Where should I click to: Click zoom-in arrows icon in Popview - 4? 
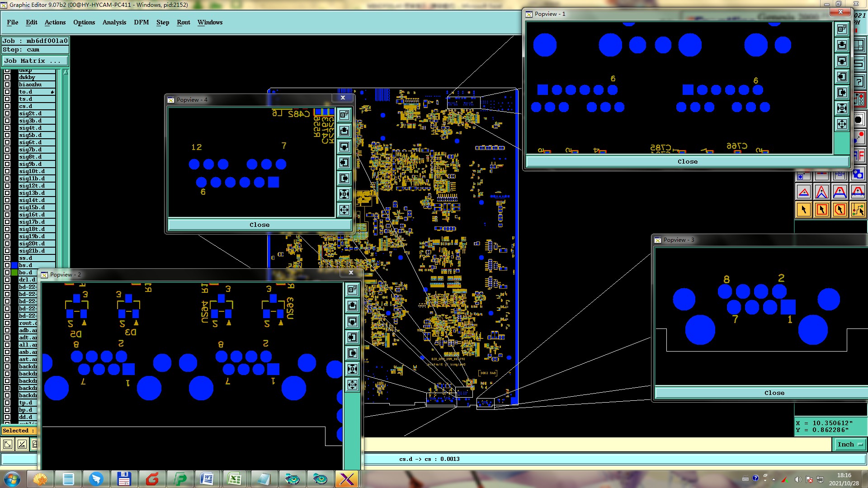click(344, 194)
